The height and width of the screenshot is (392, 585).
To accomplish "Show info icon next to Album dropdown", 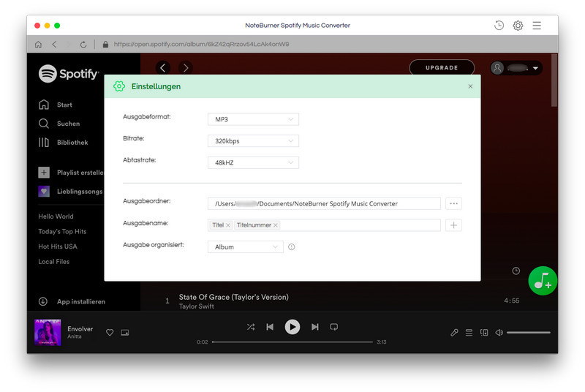I will point(291,247).
